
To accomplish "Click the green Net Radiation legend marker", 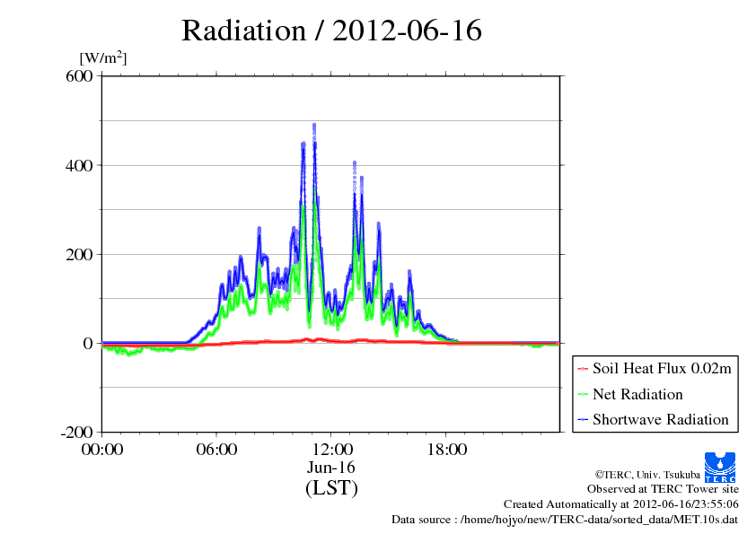I will (583, 395).
